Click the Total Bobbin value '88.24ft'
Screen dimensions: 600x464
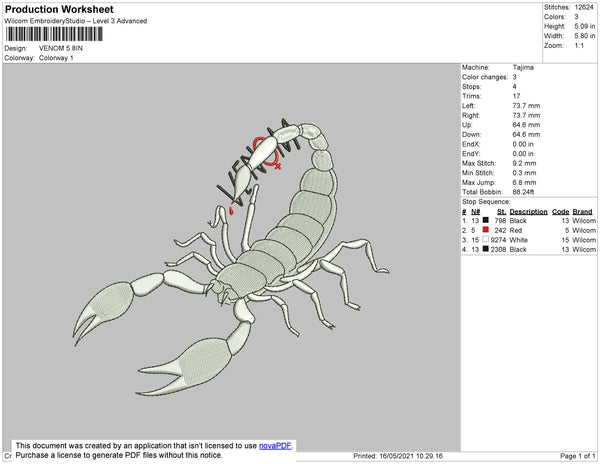[x=523, y=192]
